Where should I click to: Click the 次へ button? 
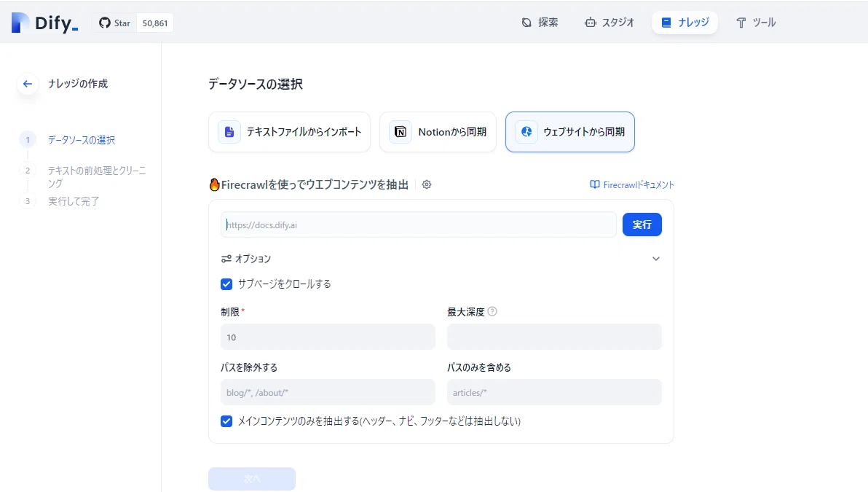pos(252,479)
